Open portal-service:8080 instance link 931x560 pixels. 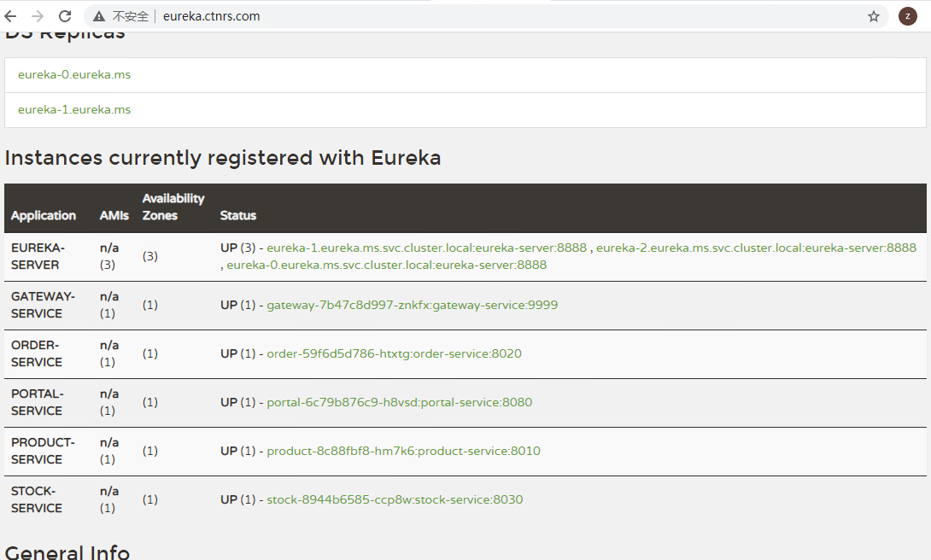click(400, 402)
